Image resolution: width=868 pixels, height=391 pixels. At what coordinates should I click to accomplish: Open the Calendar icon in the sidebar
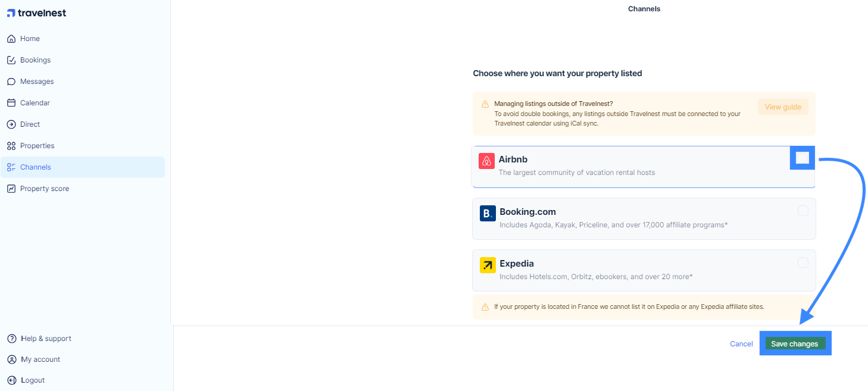click(11, 102)
